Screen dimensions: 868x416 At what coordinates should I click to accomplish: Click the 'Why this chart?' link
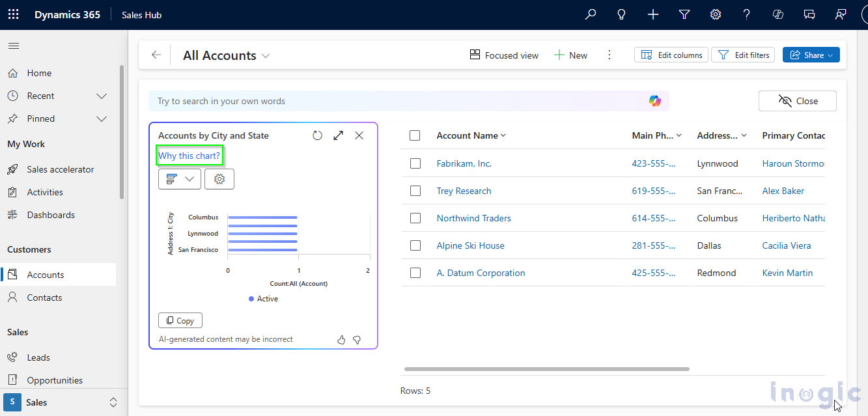[x=189, y=156]
